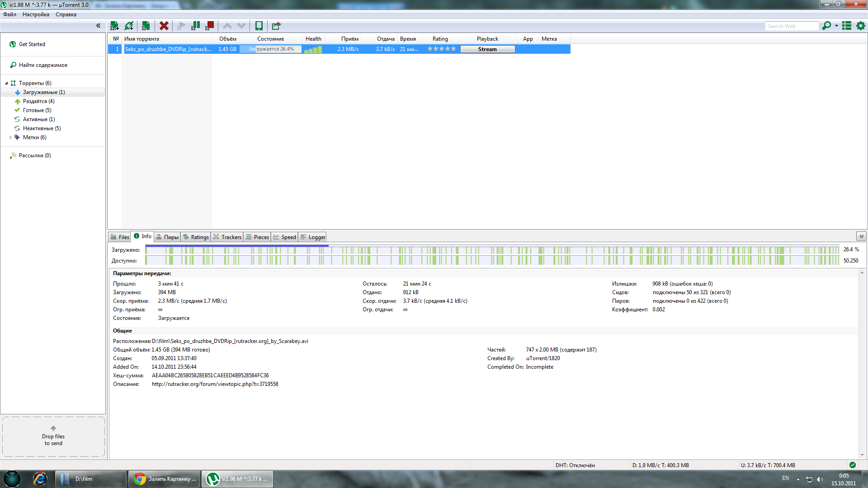Open the Remote device icon
This screenshot has height=488, width=868.
coord(259,26)
